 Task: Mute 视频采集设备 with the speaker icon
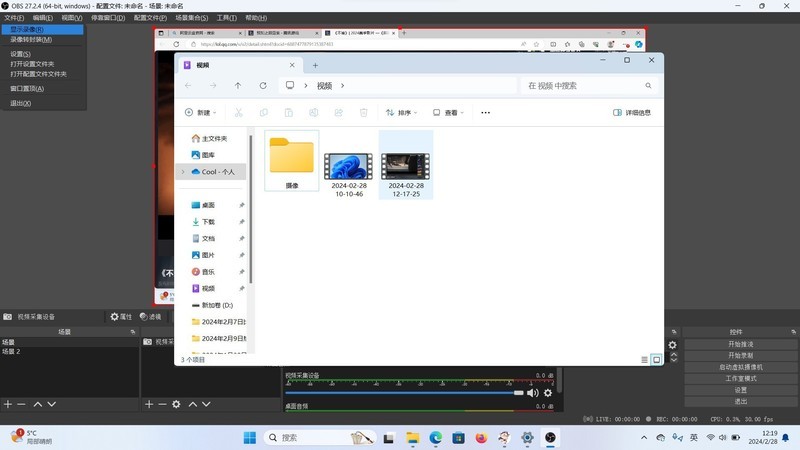tap(533, 393)
